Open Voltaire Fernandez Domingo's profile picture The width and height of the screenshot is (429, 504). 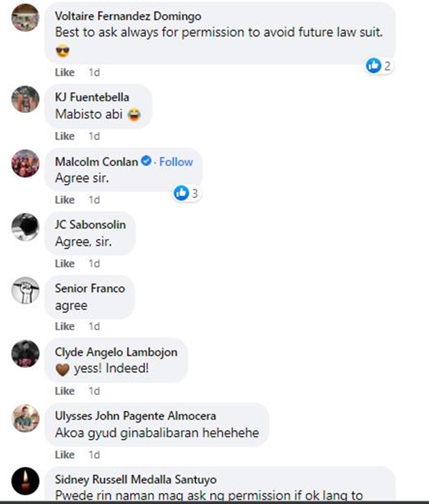pos(25,18)
